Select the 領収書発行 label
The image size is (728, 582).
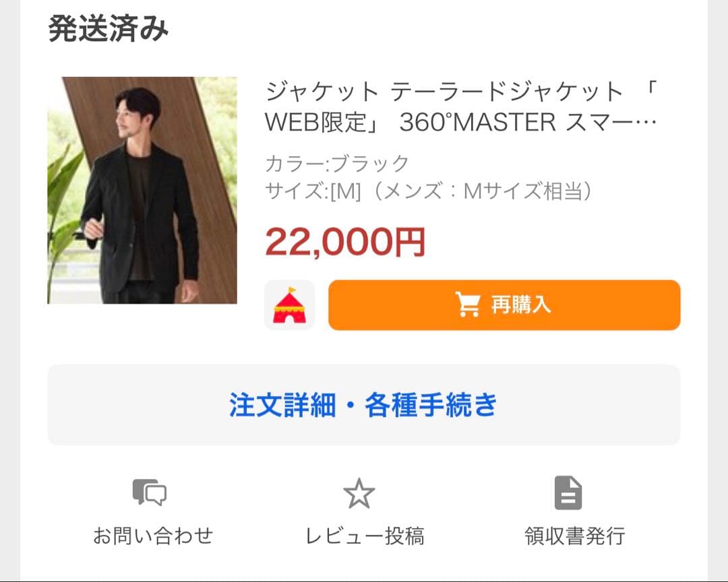[x=575, y=536]
